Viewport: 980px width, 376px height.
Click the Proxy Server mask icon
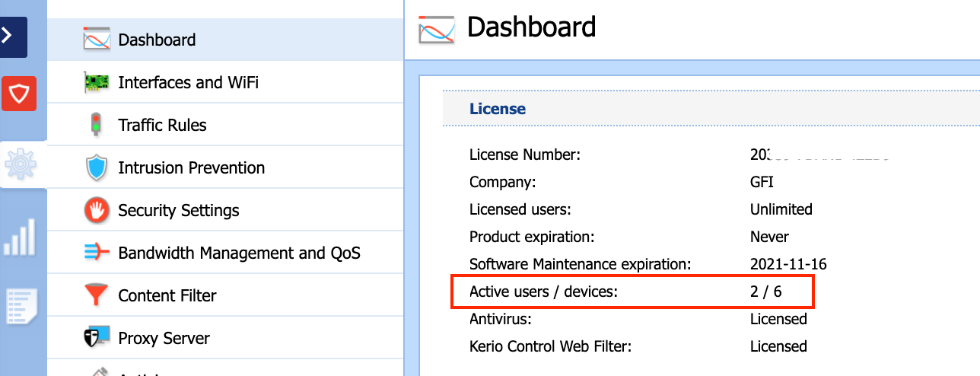(97, 338)
